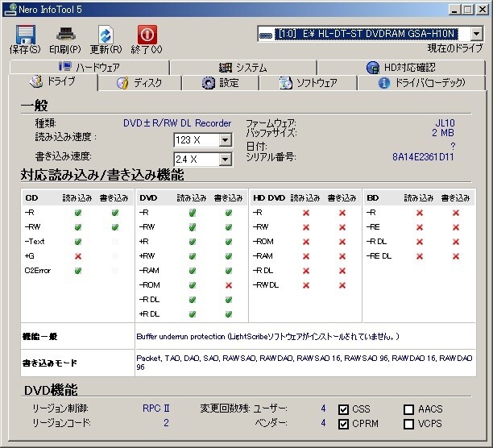Select the ドライブ tab

coord(53,81)
